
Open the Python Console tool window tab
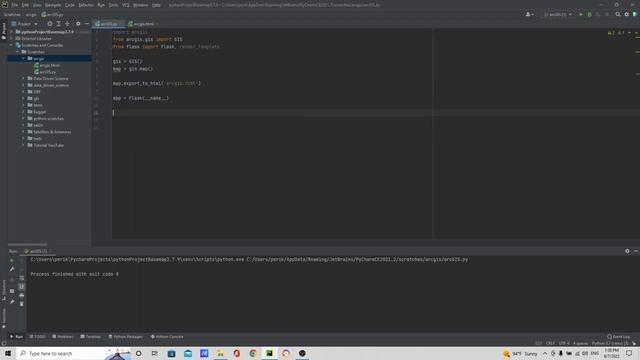(167, 337)
